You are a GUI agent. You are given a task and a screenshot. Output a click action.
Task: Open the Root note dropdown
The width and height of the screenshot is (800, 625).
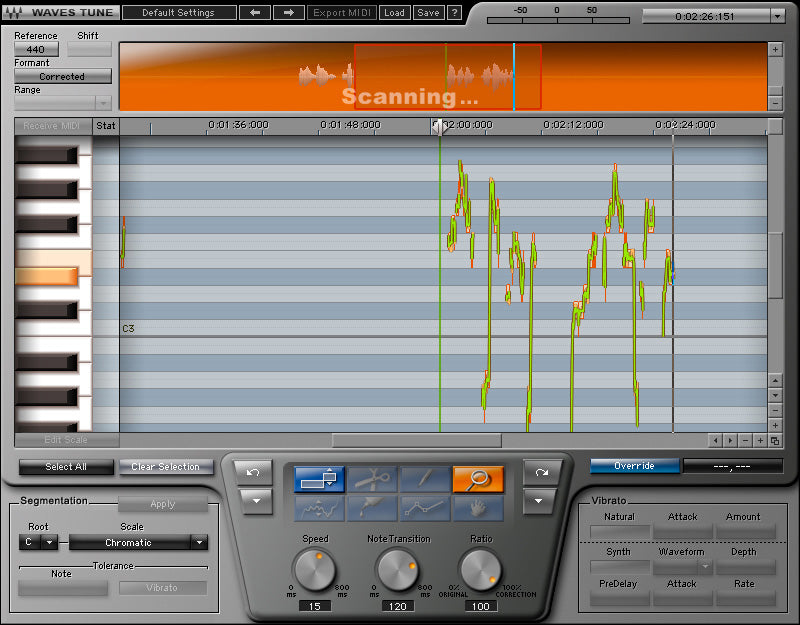[x=38, y=542]
